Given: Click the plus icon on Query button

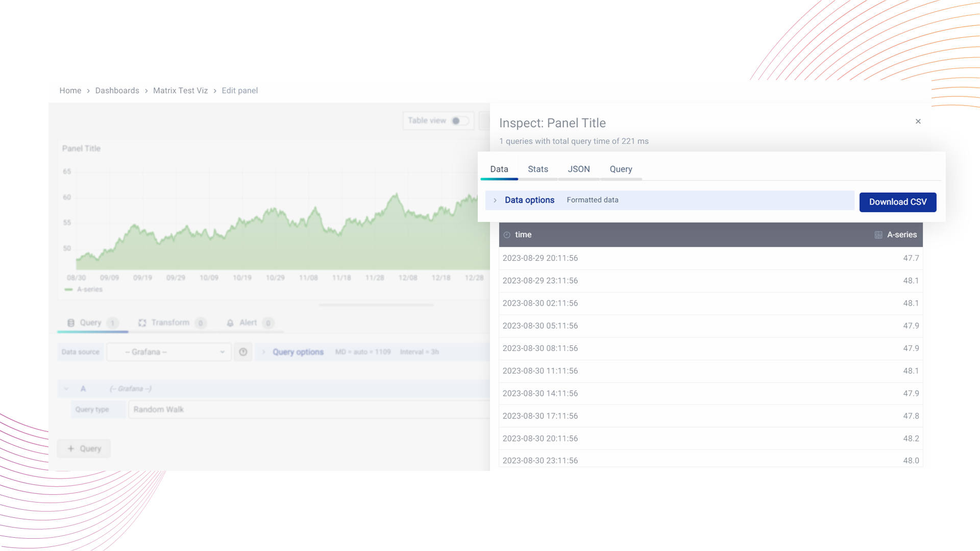Looking at the screenshot, I should [x=71, y=449].
